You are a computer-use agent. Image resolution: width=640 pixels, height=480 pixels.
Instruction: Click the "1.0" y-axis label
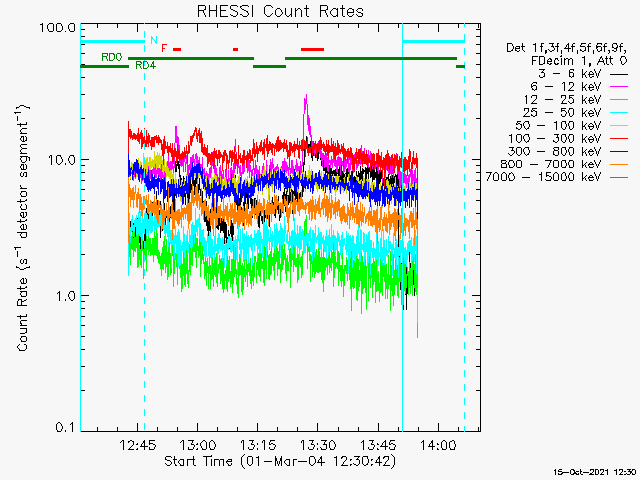coord(65,296)
